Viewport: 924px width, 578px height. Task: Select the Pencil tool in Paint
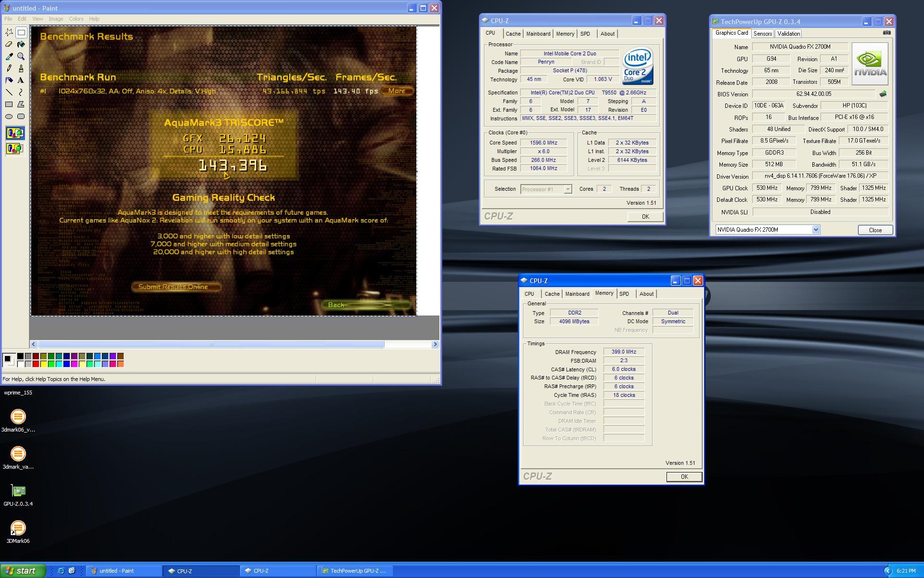[x=9, y=68]
